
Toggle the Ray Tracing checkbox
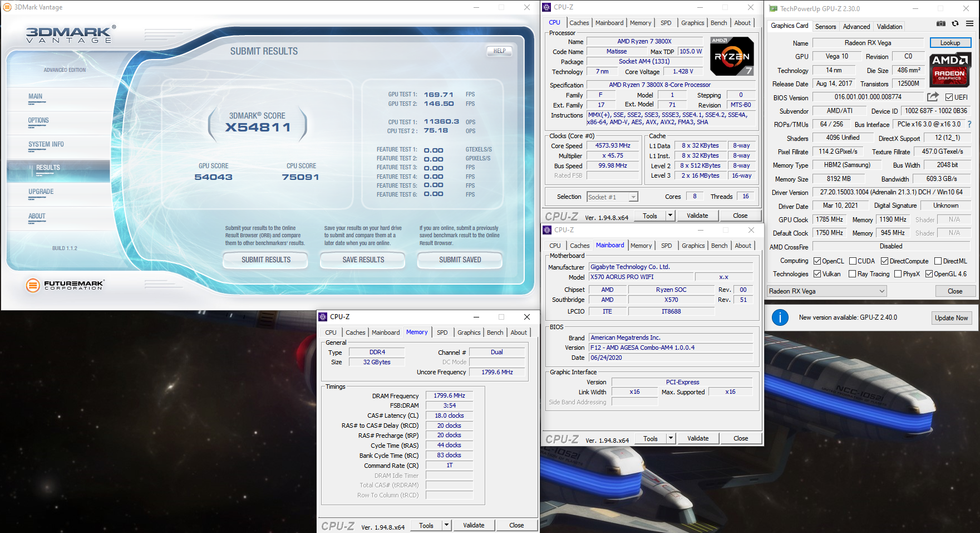pyautogui.click(x=853, y=274)
